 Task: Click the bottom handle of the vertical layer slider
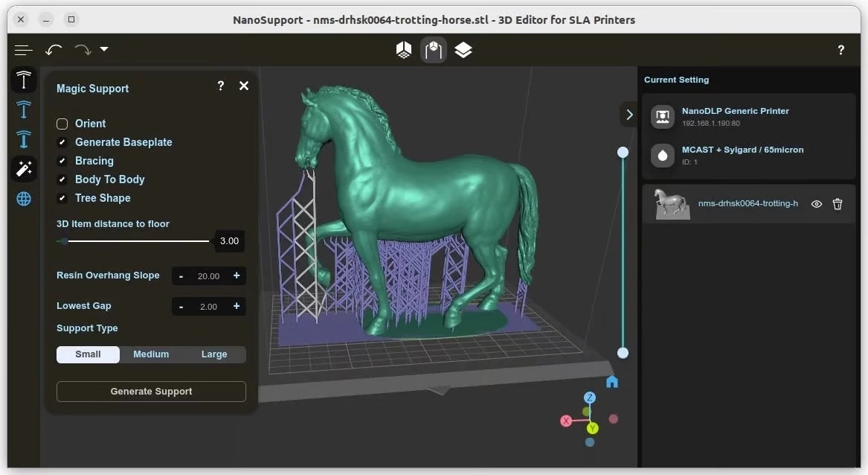pyautogui.click(x=623, y=353)
